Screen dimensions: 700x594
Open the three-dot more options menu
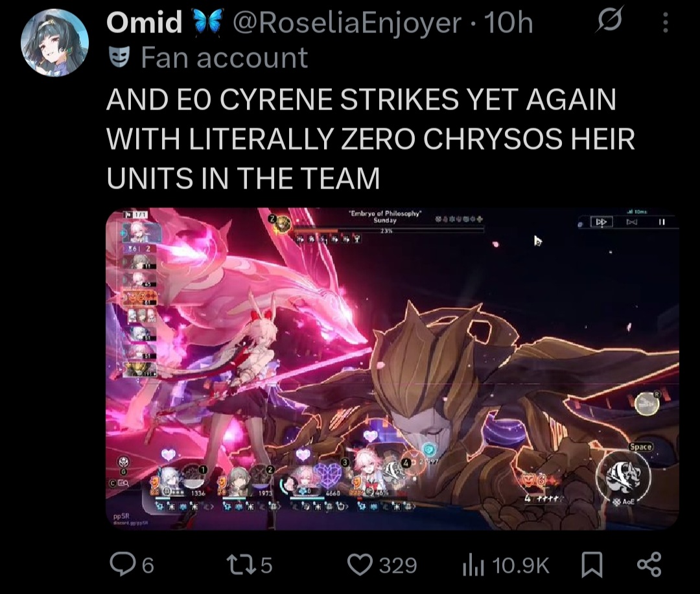click(665, 22)
